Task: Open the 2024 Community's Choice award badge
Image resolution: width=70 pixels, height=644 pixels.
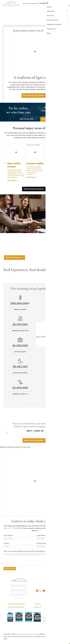Action: (x=19, y=617)
